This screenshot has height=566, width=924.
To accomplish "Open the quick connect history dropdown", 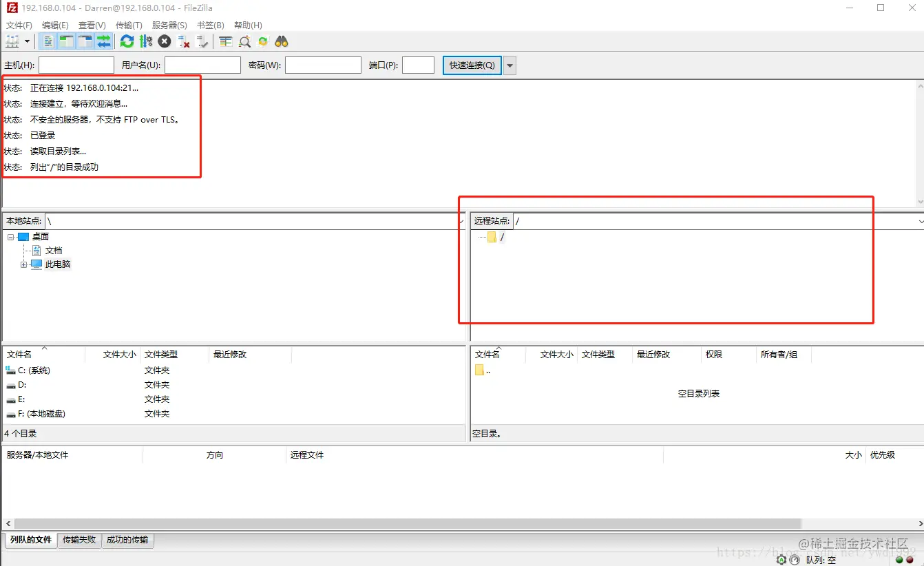I will pyautogui.click(x=510, y=65).
